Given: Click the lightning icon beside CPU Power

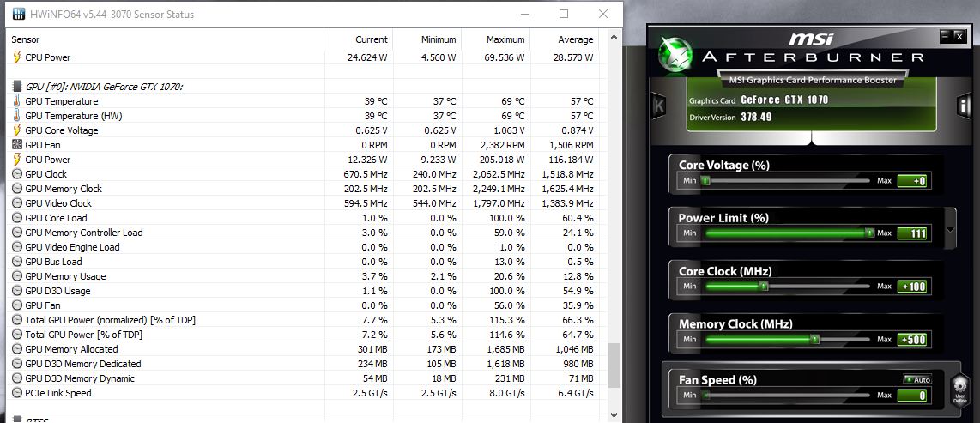Looking at the screenshot, I should 17,57.
